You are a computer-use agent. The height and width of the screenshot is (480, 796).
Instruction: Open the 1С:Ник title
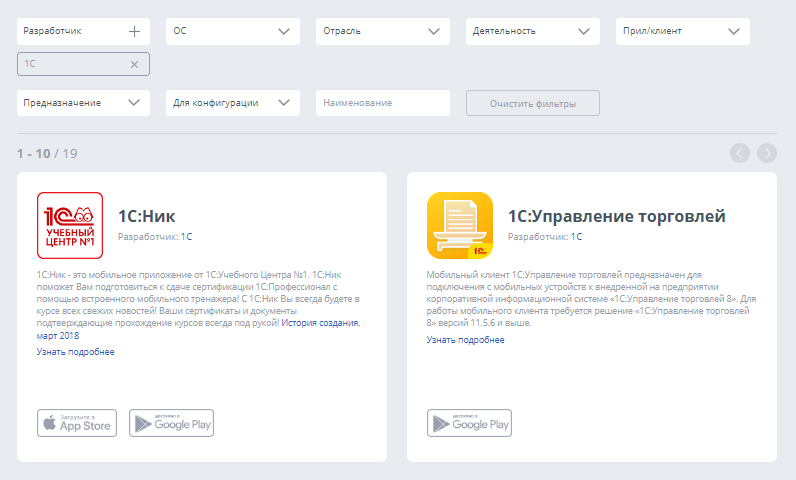[x=147, y=216]
